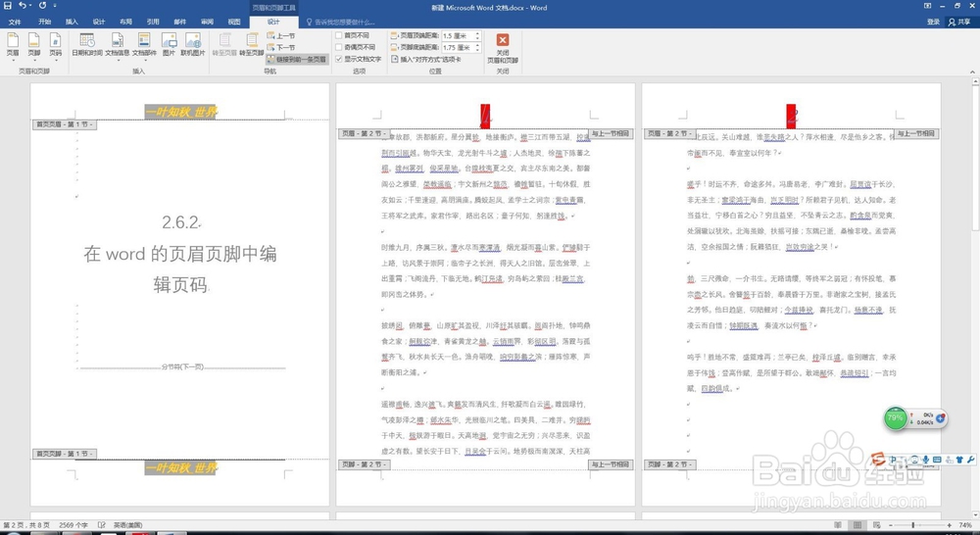Open 文档信息 (Document Info) button

click(x=117, y=45)
